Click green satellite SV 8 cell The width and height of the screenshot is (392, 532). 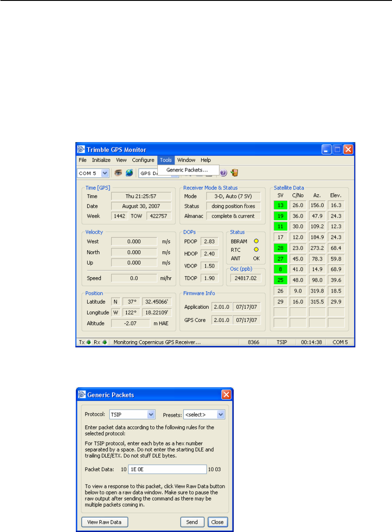(x=280, y=269)
